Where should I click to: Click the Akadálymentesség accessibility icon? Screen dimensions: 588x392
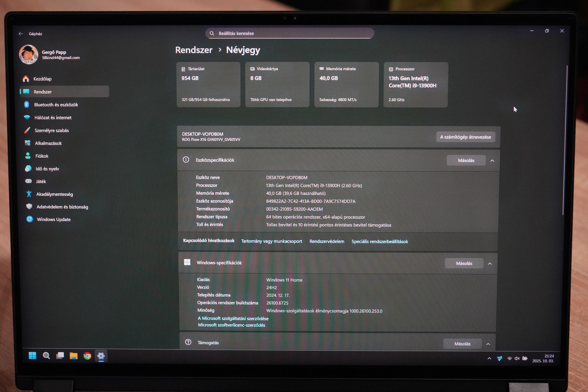click(29, 194)
